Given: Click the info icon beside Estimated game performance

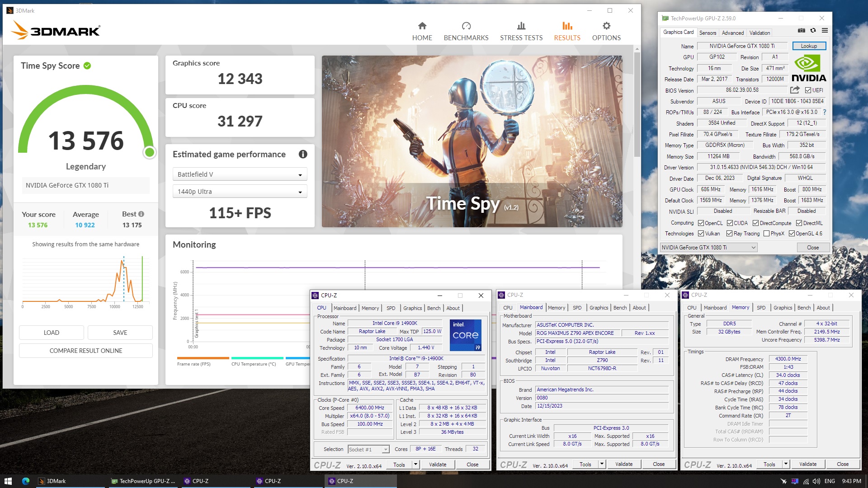Looking at the screenshot, I should [x=303, y=154].
